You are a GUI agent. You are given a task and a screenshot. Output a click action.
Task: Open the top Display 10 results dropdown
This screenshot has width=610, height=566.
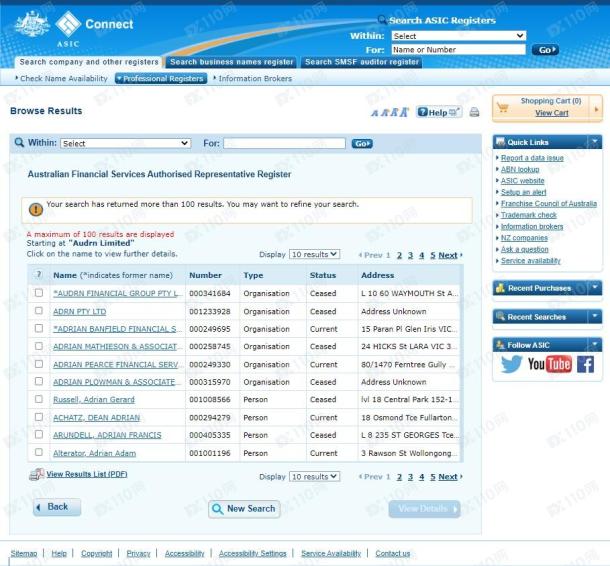314,255
